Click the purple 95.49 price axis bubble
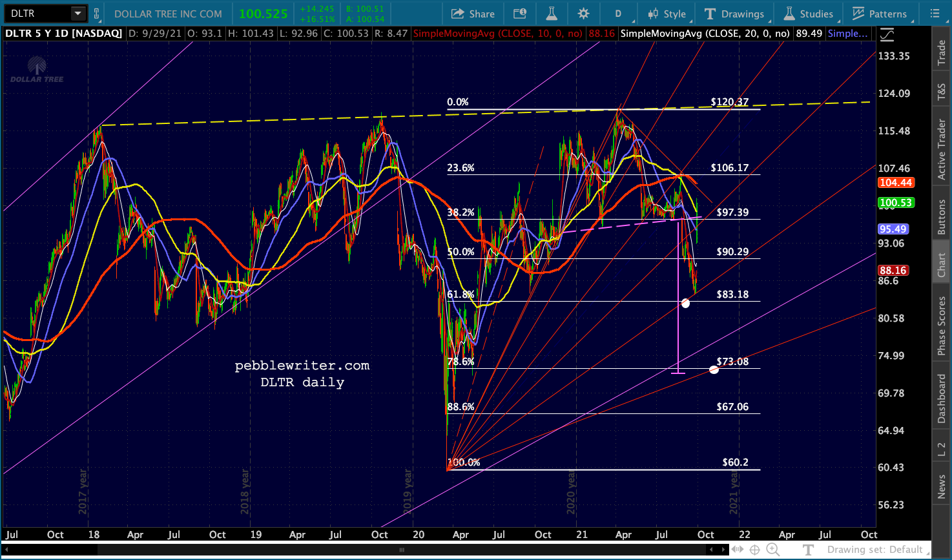This screenshot has height=560, width=952. coord(893,229)
